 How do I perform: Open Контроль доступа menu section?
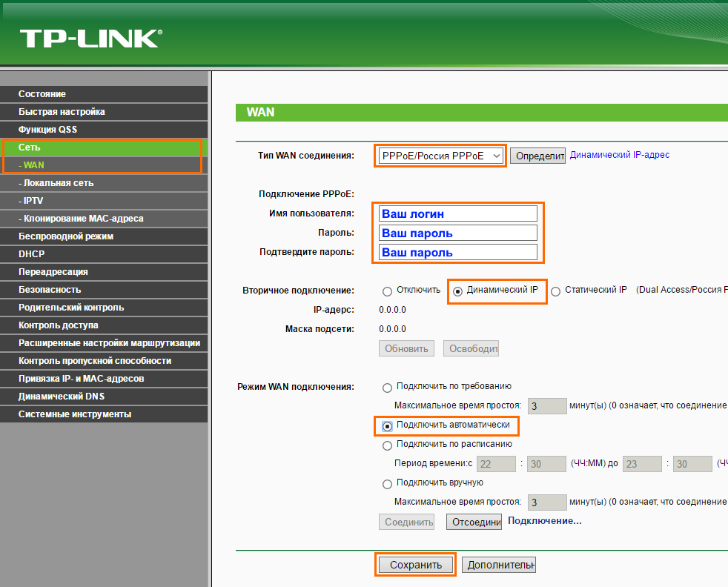click(104, 325)
